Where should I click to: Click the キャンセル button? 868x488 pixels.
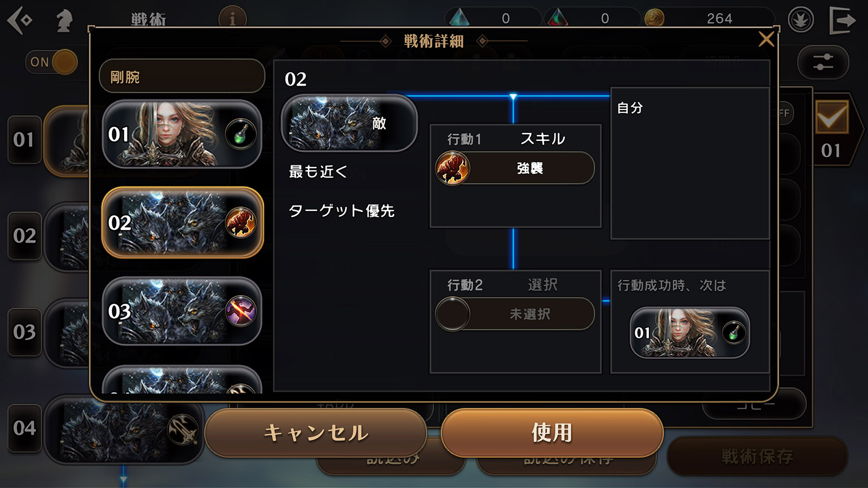pyautogui.click(x=316, y=433)
